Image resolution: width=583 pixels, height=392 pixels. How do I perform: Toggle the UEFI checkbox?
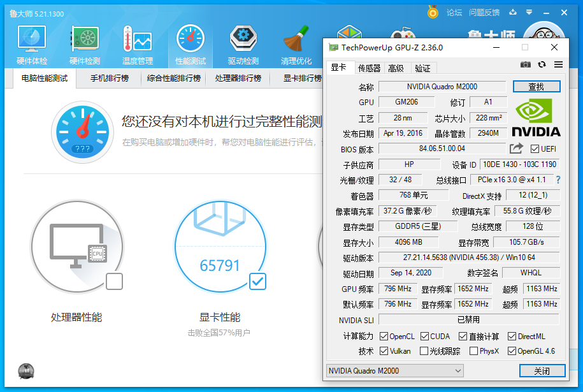[535, 149]
